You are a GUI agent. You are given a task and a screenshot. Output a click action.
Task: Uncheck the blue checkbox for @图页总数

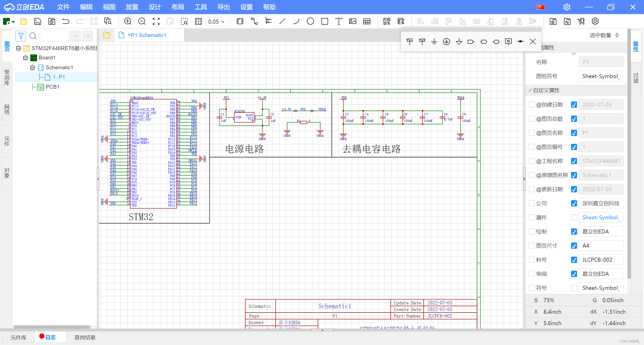574,119
